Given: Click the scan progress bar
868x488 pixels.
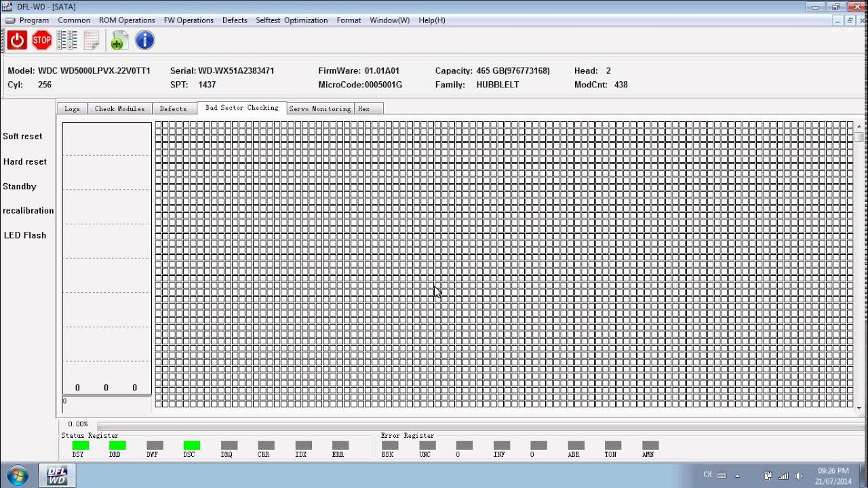Looking at the screenshot, I should click(x=479, y=425).
